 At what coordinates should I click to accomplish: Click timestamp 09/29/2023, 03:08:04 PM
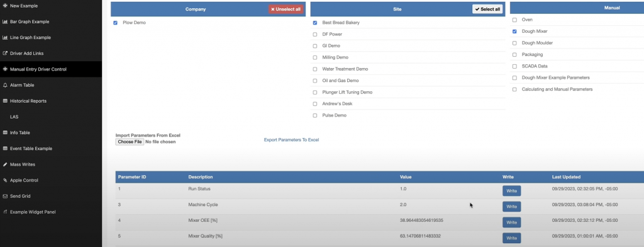[x=584, y=205]
